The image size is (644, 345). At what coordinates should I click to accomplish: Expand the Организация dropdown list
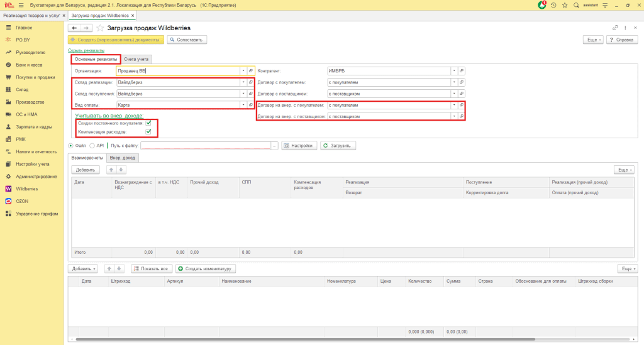coord(243,71)
